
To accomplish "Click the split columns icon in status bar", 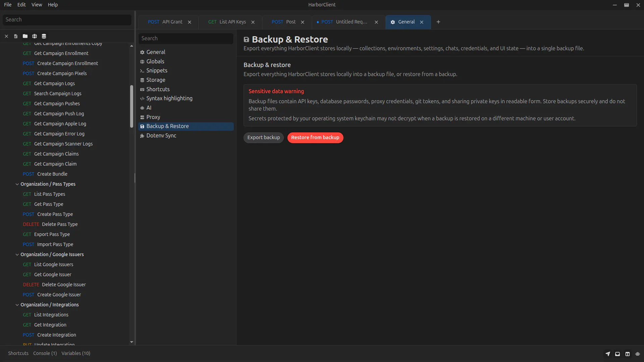I will coord(628,354).
